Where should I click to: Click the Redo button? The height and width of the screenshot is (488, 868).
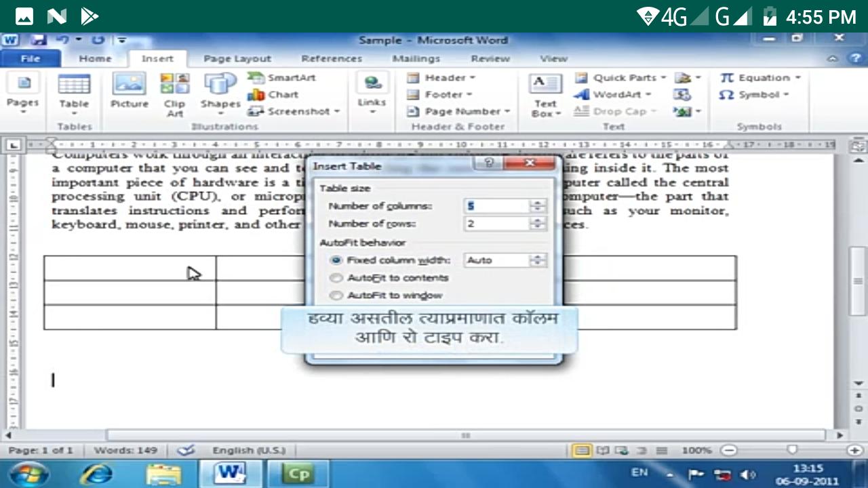pos(98,40)
